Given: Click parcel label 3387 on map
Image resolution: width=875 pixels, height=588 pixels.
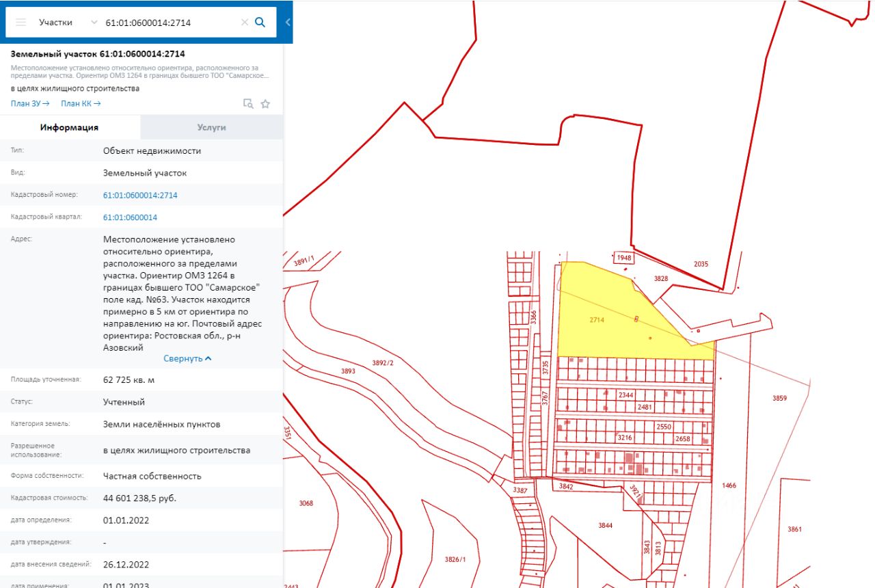Looking at the screenshot, I should 520,491.
